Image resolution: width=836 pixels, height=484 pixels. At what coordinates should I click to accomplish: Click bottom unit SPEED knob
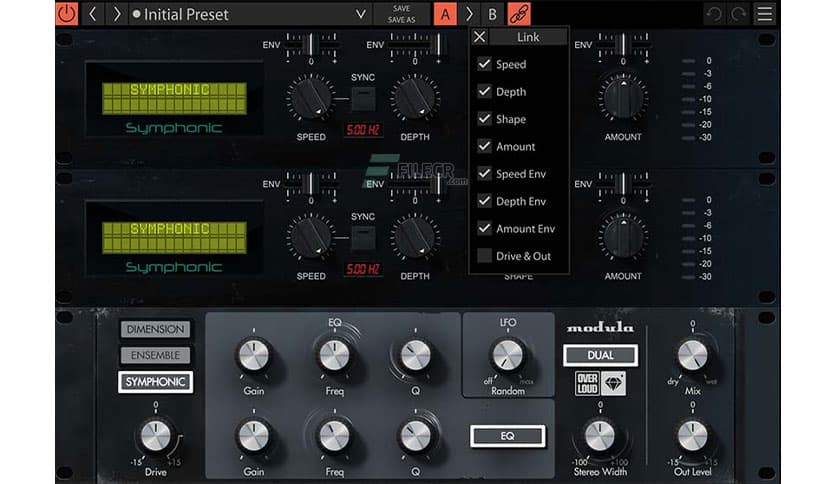(310, 237)
